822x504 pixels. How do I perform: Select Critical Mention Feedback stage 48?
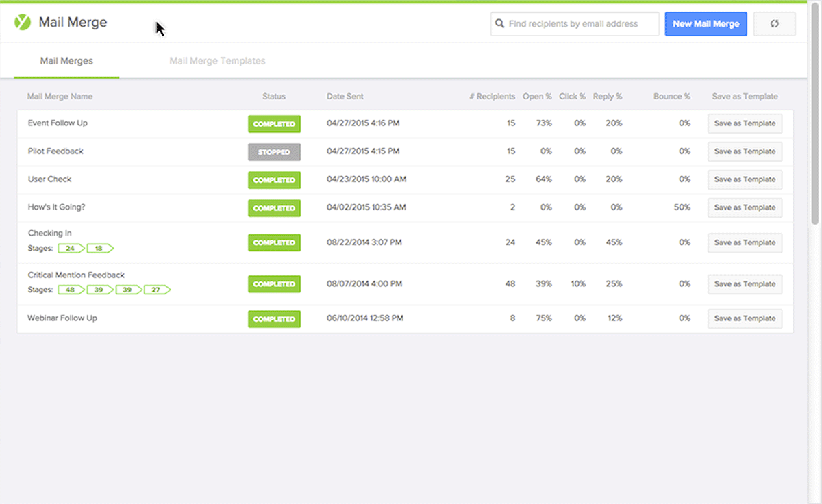click(x=71, y=290)
